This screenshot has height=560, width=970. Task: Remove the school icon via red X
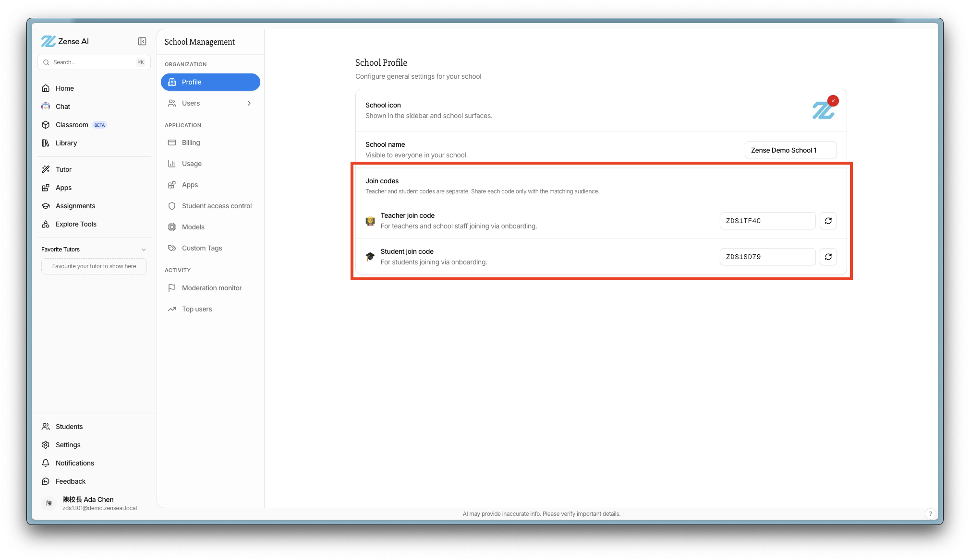(833, 101)
